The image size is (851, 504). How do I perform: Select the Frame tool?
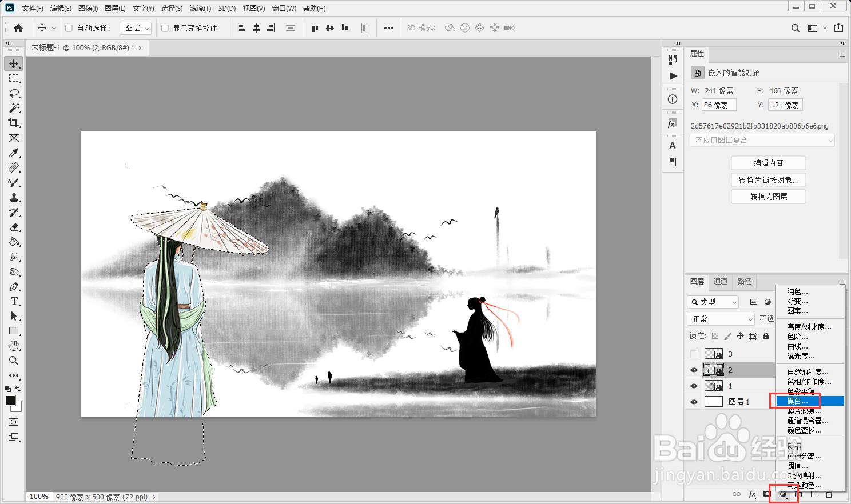14,138
